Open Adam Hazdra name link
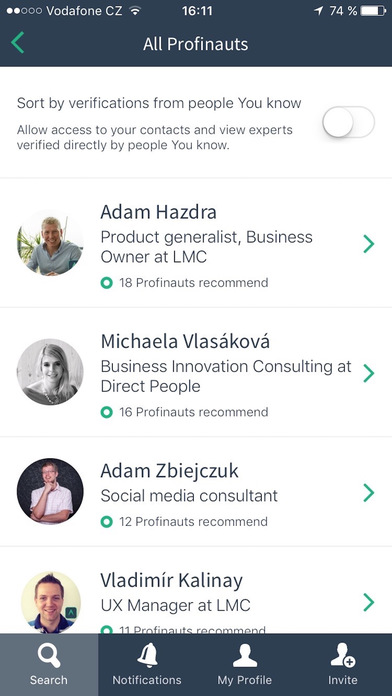Image resolution: width=392 pixels, height=696 pixels. [x=158, y=212]
